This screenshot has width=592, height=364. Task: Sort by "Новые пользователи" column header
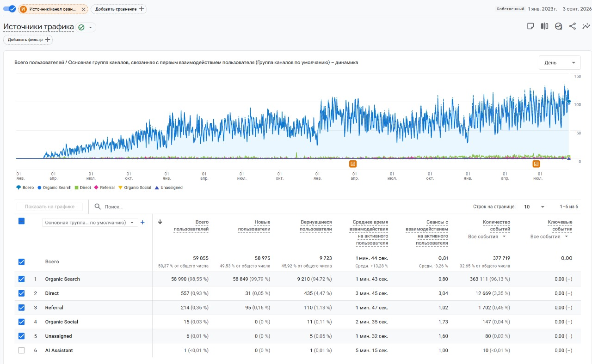tap(254, 225)
